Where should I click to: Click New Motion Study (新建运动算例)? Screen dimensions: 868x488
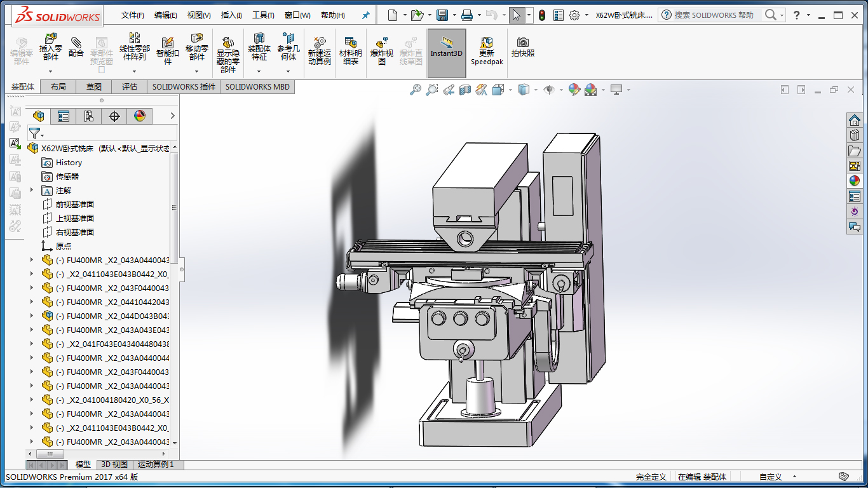[320, 51]
